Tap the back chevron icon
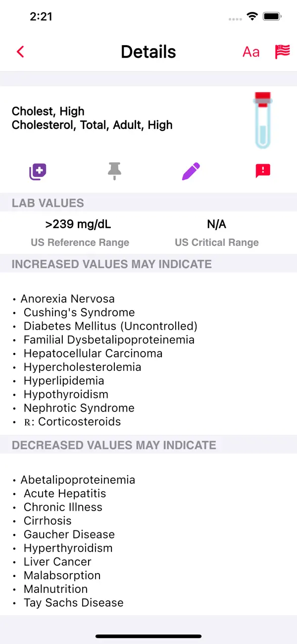This screenshot has height=644, width=297. pos(20,52)
